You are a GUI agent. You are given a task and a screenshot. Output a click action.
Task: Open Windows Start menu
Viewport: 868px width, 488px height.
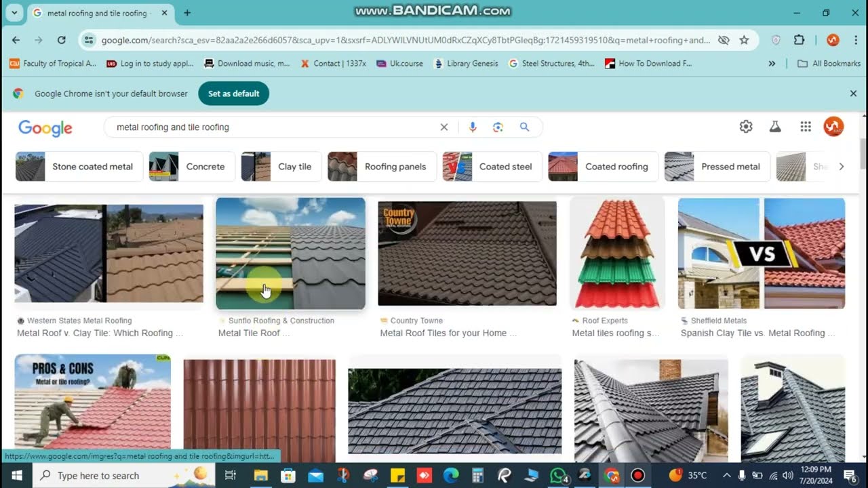click(x=16, y=475)
